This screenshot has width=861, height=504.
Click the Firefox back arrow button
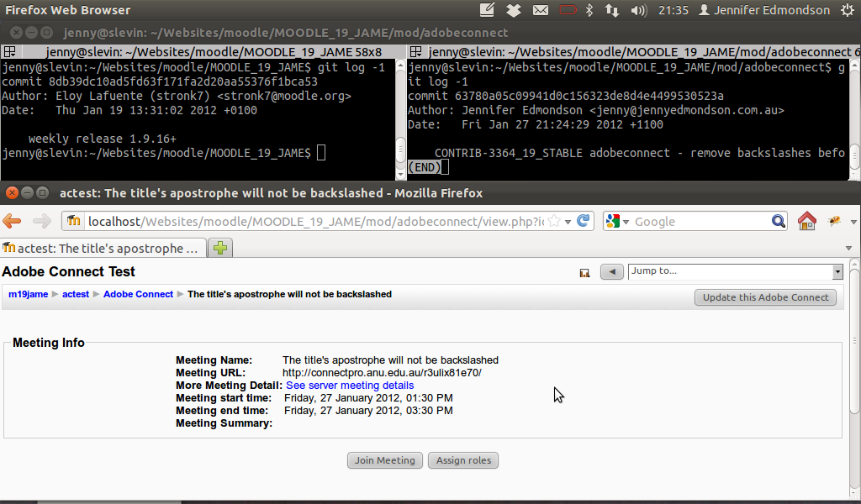click(12, 221)
